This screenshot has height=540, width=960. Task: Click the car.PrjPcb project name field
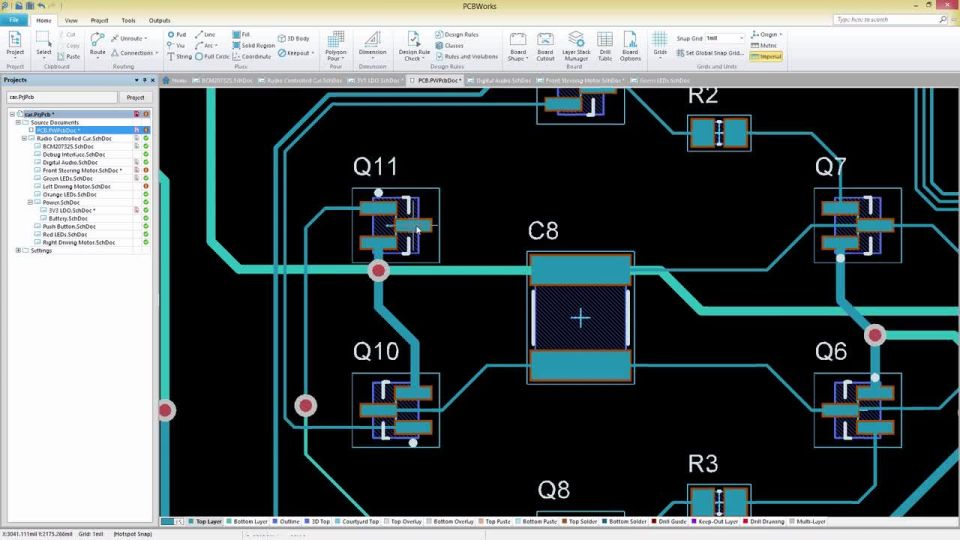click(61, 97)
